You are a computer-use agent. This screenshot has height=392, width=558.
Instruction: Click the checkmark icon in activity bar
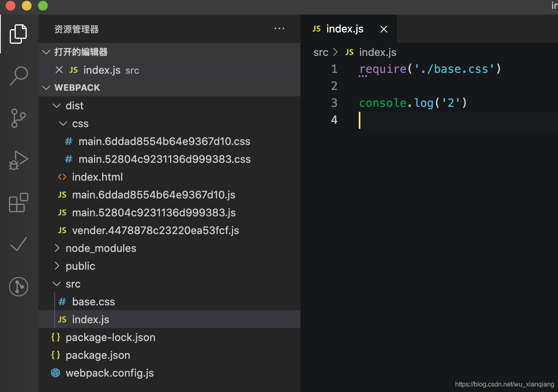click(19, 244)
